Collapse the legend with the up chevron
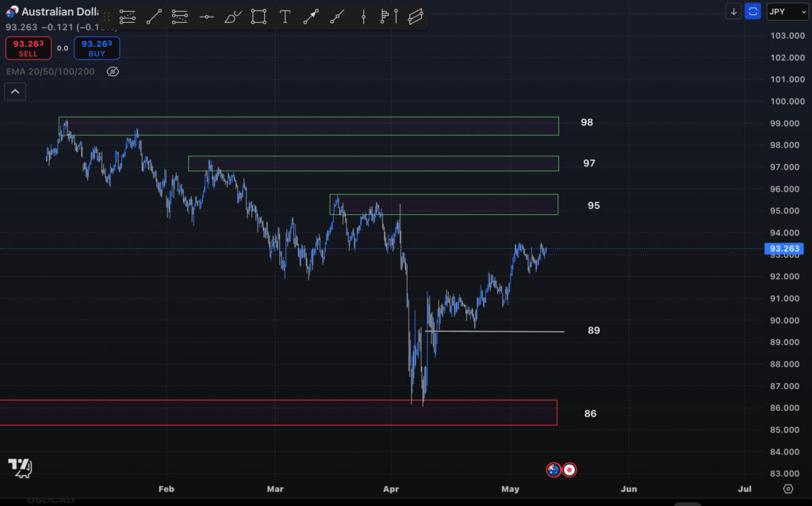The width and height of the screenshot is (812, 506). (x=15, y=91)
